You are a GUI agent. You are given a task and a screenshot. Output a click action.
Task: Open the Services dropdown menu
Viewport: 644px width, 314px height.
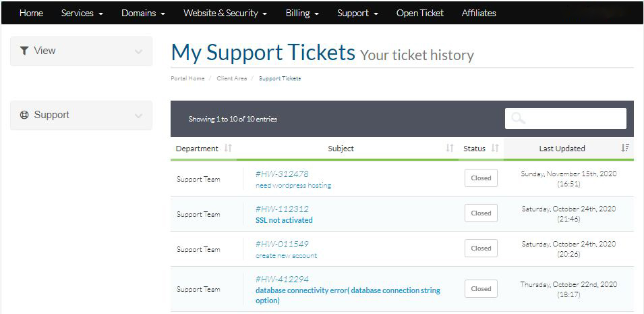pos(82,13)
